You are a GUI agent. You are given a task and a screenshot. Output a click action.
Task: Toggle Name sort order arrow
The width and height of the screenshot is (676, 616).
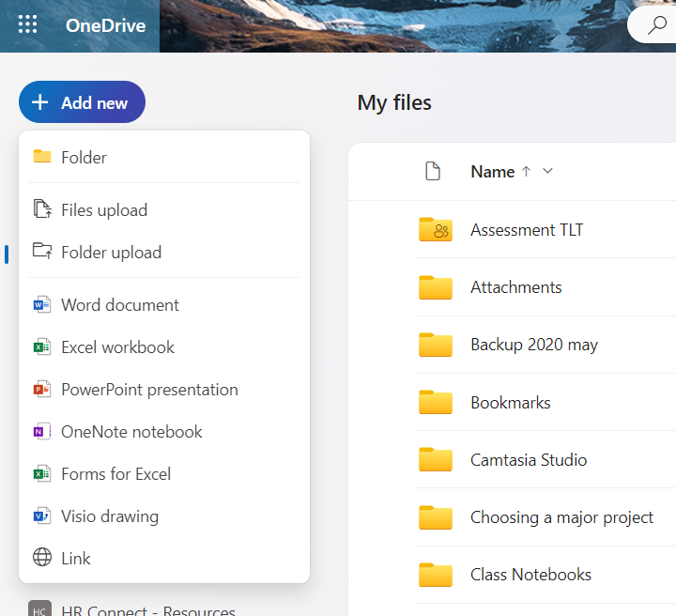(526, 171)
